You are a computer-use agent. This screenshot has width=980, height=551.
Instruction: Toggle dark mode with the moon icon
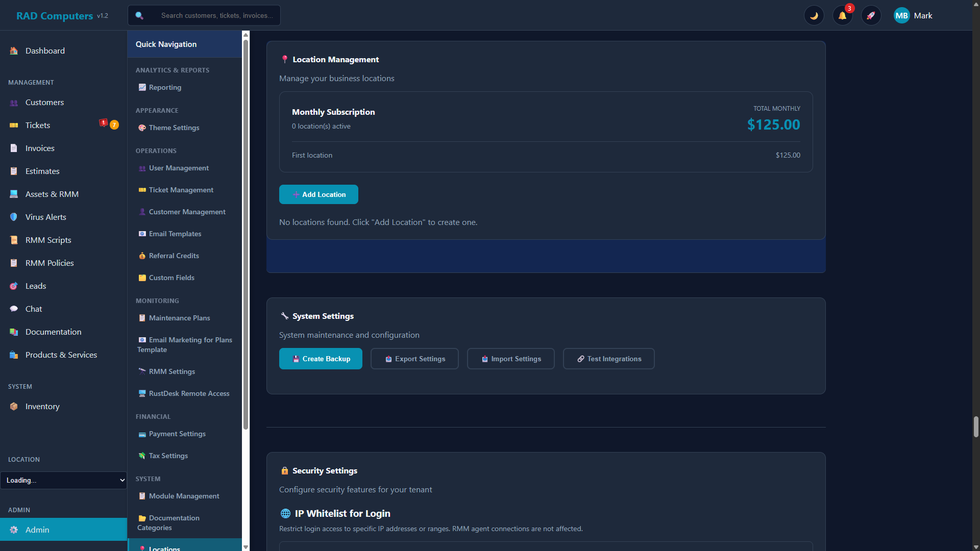click(x=814, y=15)
